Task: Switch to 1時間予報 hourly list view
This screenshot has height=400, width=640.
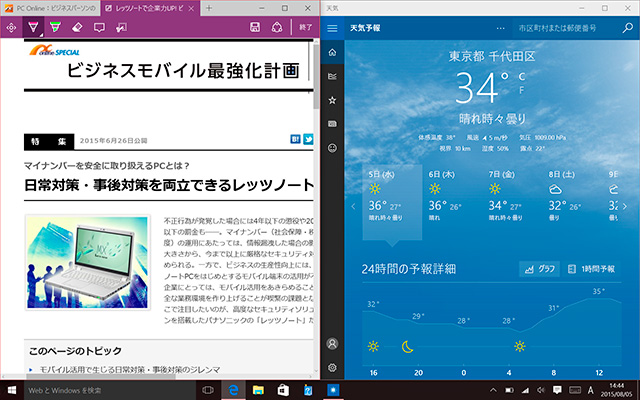Action: (591, 269)
